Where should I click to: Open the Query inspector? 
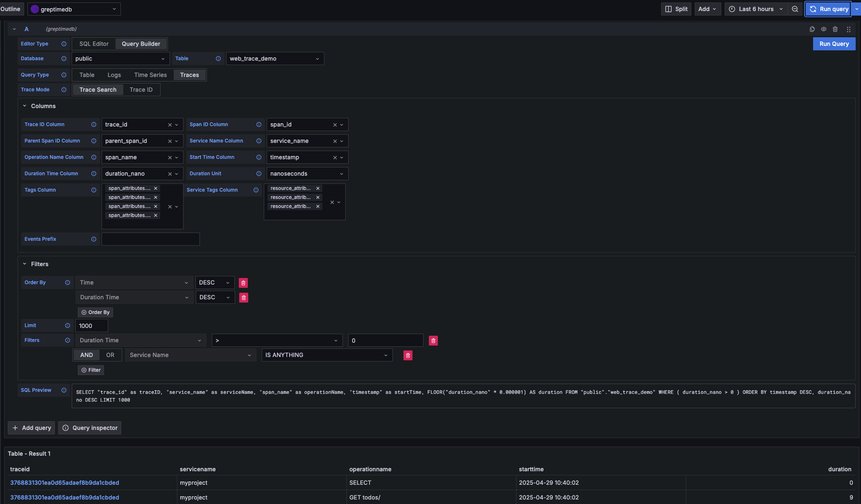point(90,428)
